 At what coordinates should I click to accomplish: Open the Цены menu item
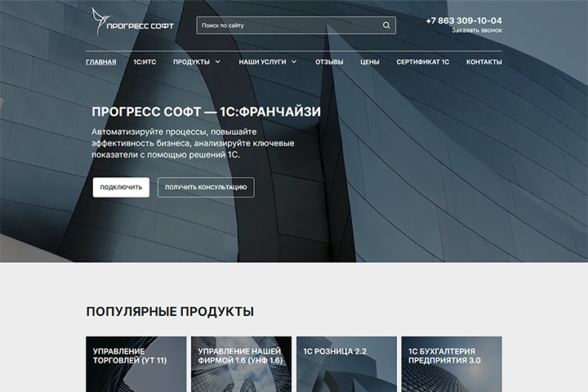(x=370, y=62)
